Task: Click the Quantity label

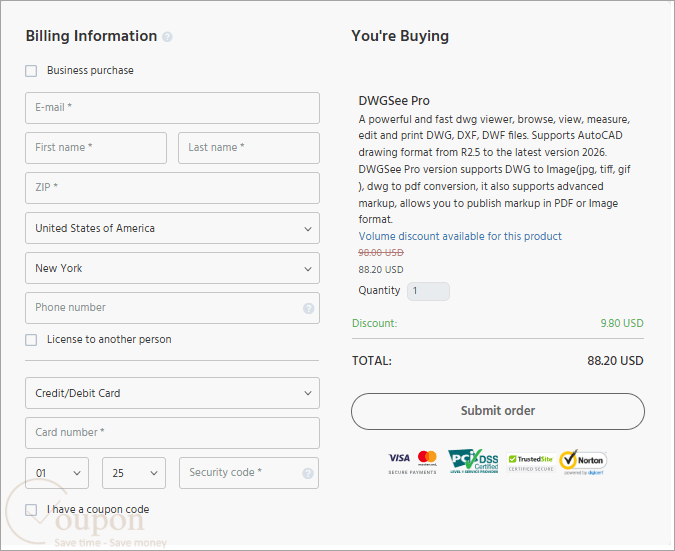Action: (379, 291)
